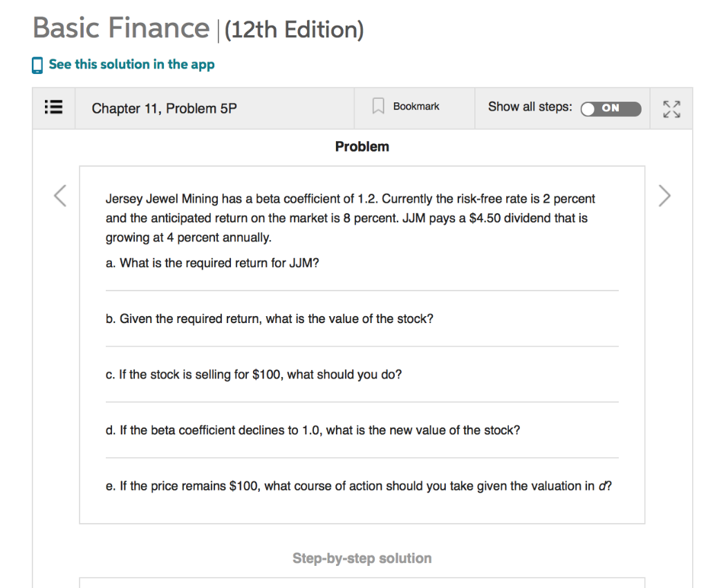Click the bookmark ribbon icon
This screenshot has width=708, height=588.
pyautogui.click(x=378, y=106)
